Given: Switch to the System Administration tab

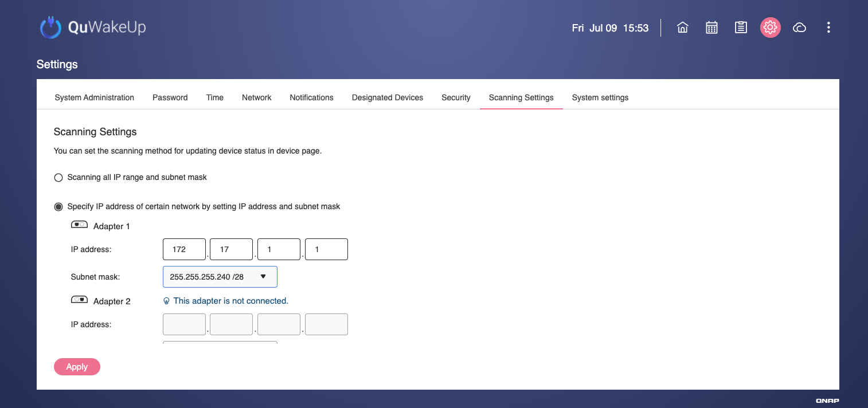Looking at the screenshot, I should pos(95,97).
